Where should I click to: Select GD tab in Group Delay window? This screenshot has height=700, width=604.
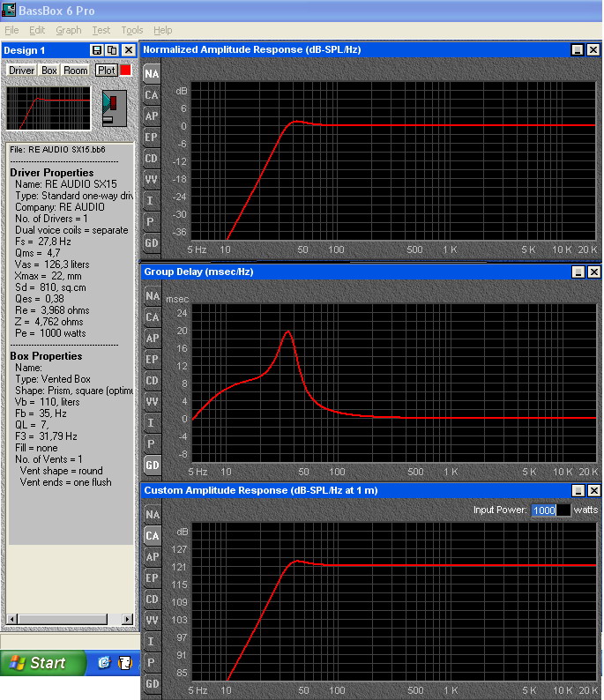[x=153, y=465]
